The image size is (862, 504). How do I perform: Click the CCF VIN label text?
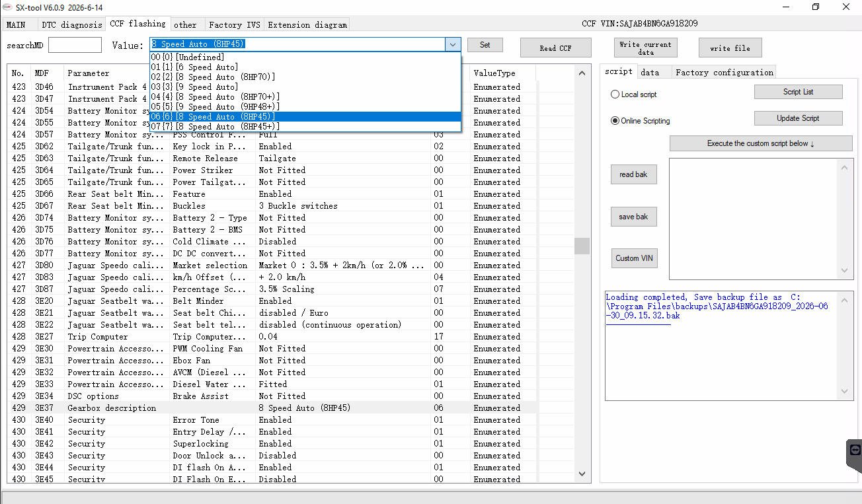coord(639,24)
